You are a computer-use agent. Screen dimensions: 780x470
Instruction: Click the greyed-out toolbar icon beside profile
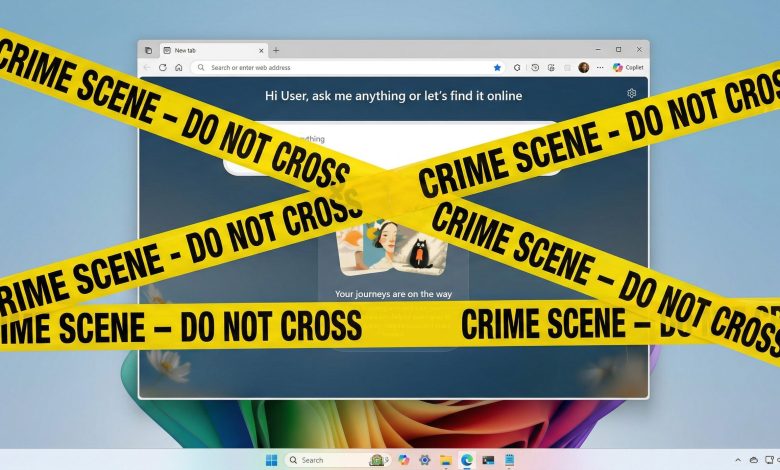(x=567, y=68)
